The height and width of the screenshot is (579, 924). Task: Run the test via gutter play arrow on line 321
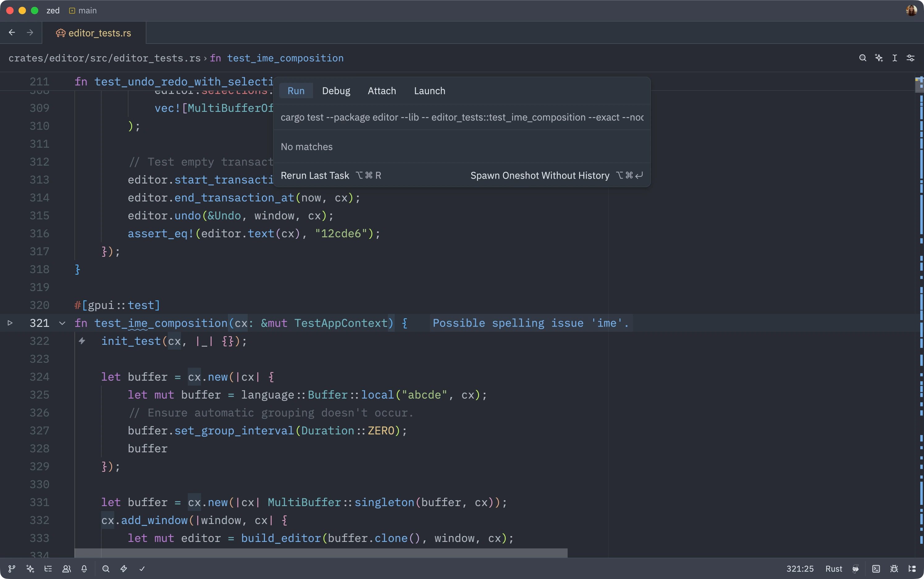[x=10, y=323]
